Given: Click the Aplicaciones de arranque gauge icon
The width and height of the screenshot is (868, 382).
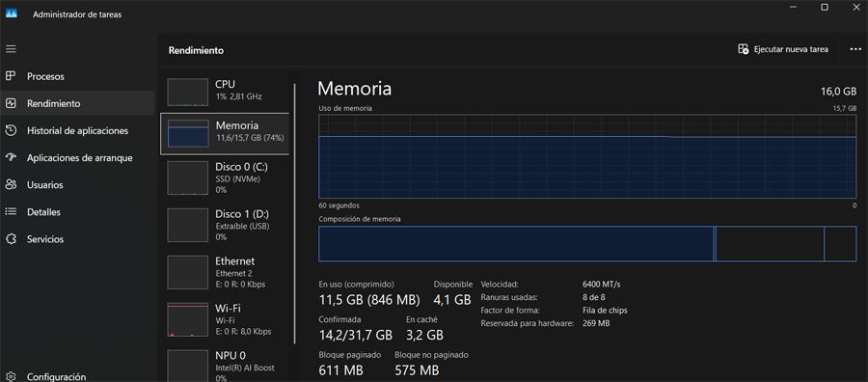Looking at the screenshot, I should (11, 157).
